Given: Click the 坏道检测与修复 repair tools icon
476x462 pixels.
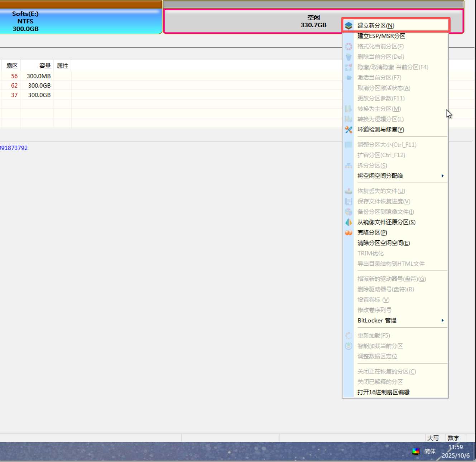Looking at the screenshot, I should pos(348,130).
